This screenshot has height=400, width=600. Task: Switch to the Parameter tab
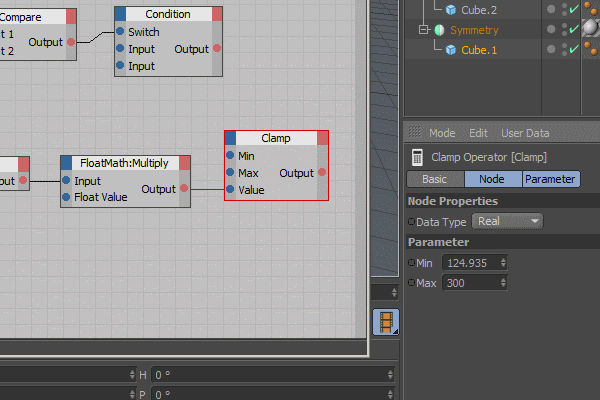point(551,179)
